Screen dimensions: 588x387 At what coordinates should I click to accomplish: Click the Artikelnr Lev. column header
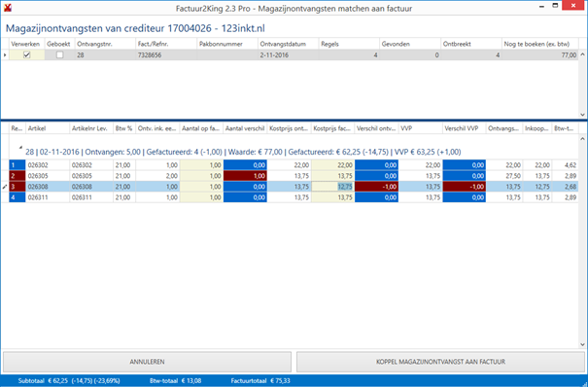click(91, 128)
